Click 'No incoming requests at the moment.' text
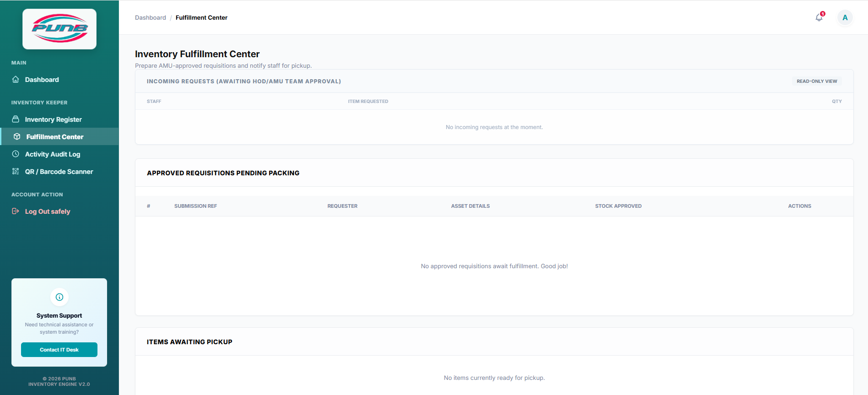Image resolution: width=868 pixels, height=395 pixels. click(x=494, y=127)
